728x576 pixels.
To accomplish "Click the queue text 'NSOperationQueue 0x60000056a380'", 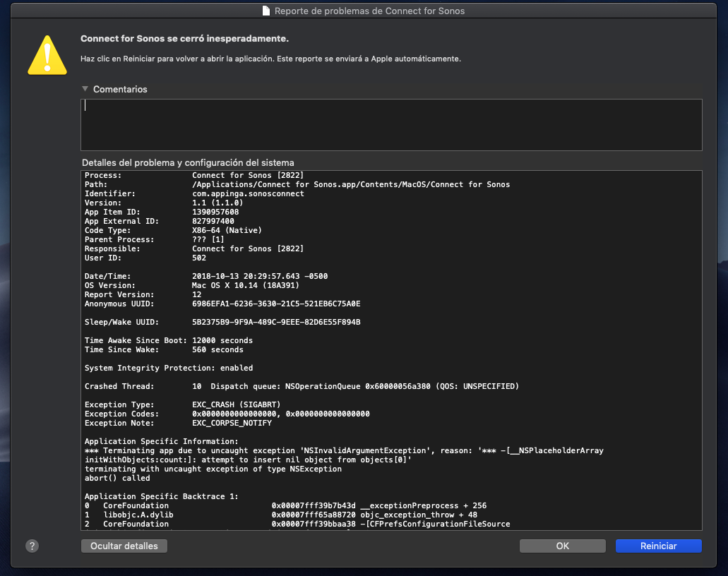I will click(x=358, y=386).
